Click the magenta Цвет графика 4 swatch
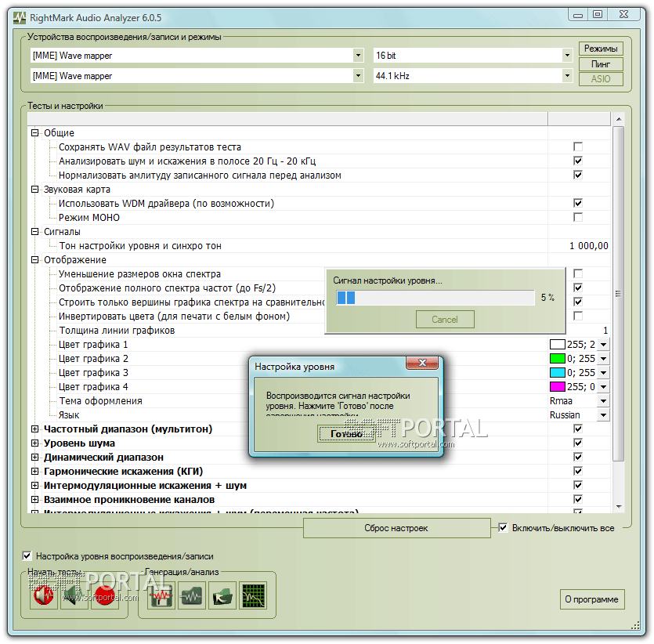Viewport: 654px width, 644px height. (557, 387)
